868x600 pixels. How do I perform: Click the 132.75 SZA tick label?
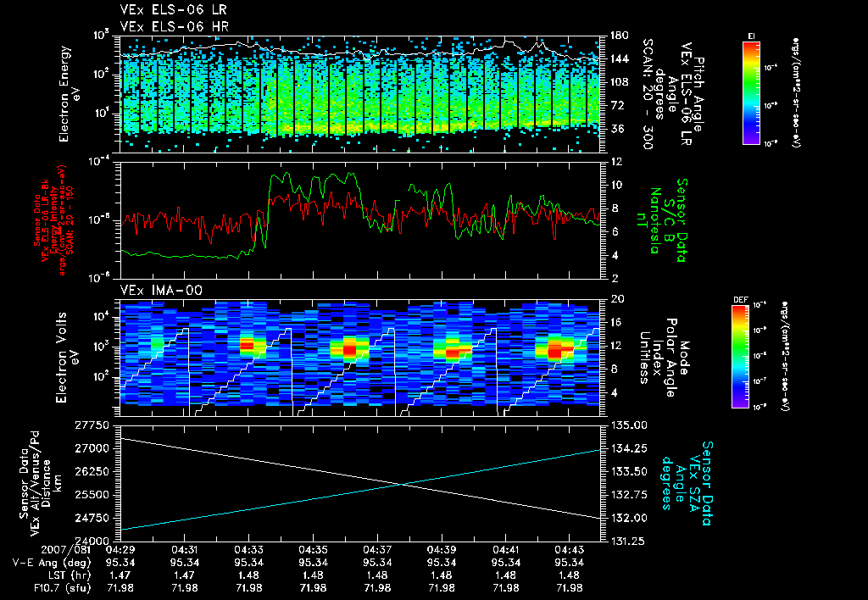point(628,495)
